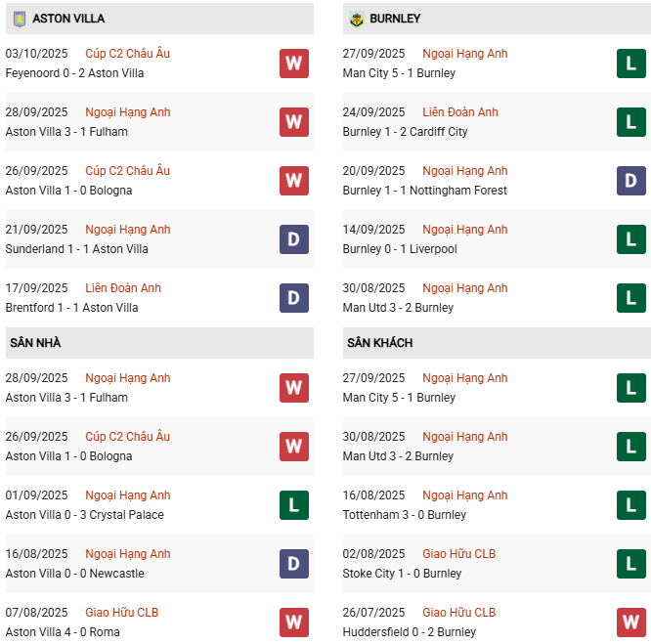651x644 pixels.
Task: Click W badge for Aston Villa vs Roma
Action: (293, 623)
